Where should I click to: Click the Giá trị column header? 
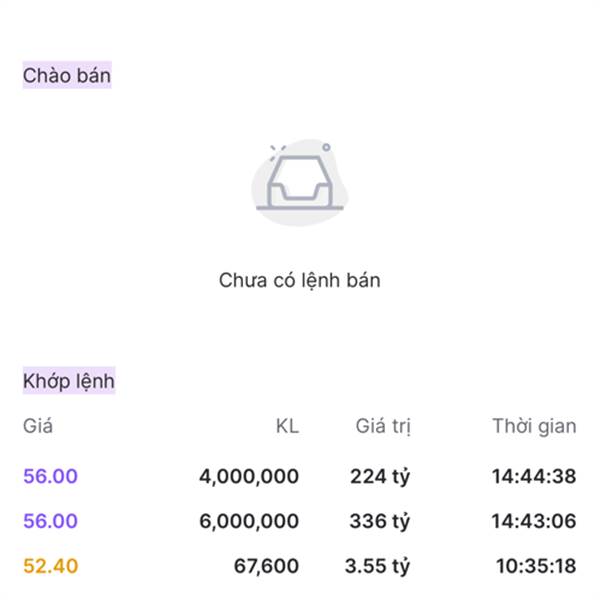[x=383, y=426]
